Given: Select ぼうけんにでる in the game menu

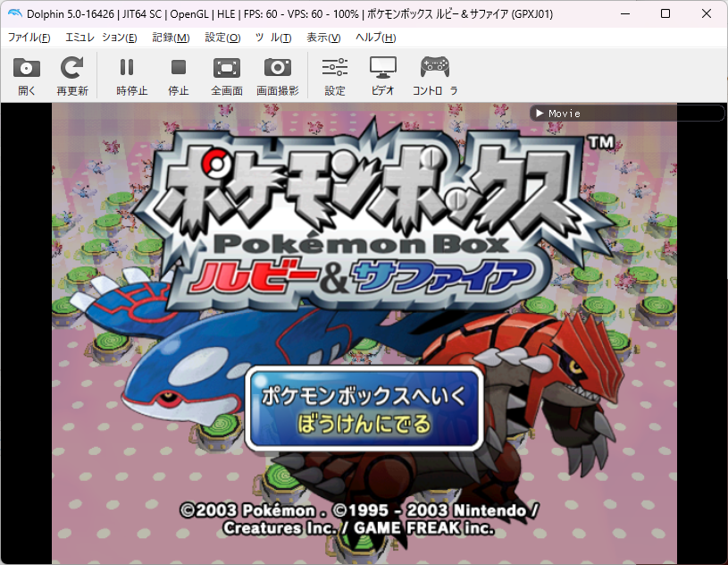Looking at the screenshot, I should click(x=364, y=424).
